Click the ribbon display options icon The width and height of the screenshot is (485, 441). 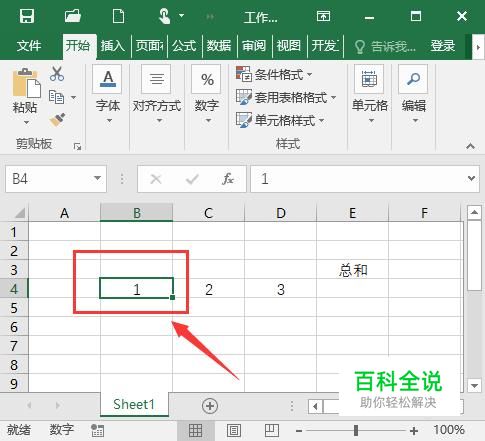[x=323, y=16]
